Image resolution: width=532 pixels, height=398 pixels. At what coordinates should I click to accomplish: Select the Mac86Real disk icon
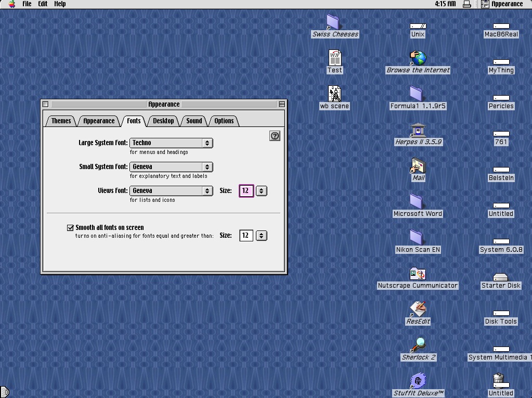click(501, 26)
